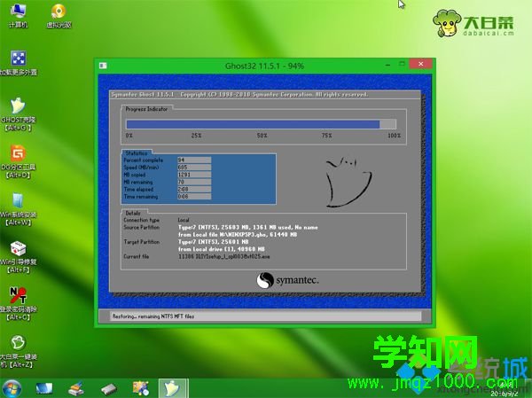Click the Percent complete value 94
Image resolution: width=532 pixels, height=398 pixels.
(x=194, y=160)
